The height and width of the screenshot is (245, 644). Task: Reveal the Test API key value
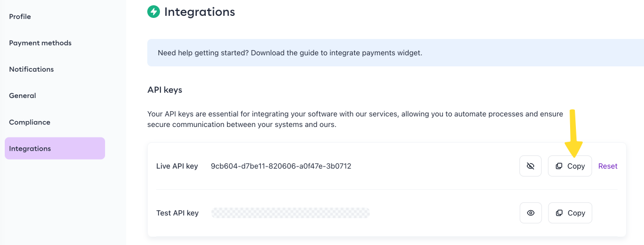point(531,213)
